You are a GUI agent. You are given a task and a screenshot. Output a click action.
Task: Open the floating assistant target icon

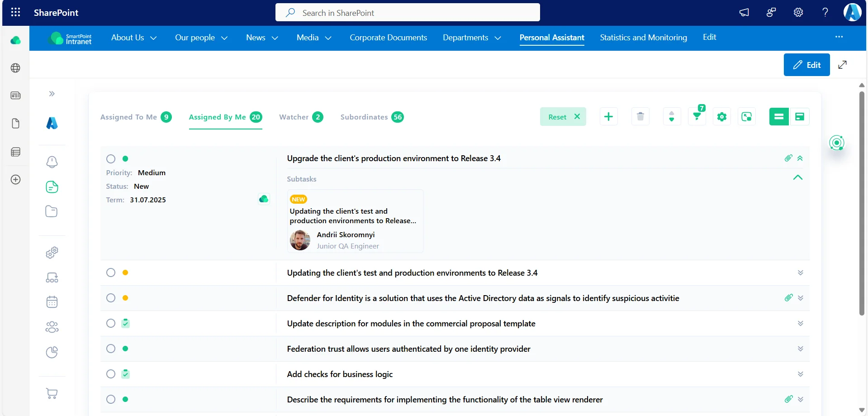(x=837, y=143)
